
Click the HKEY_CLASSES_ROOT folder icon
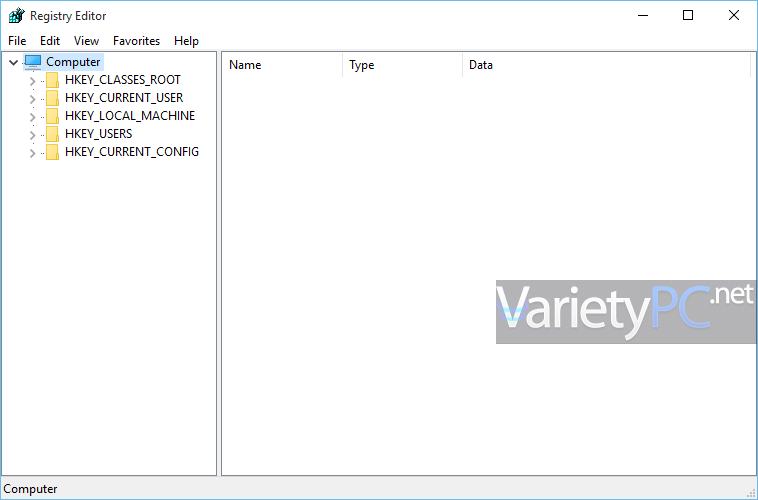click(x=52, y=80)
